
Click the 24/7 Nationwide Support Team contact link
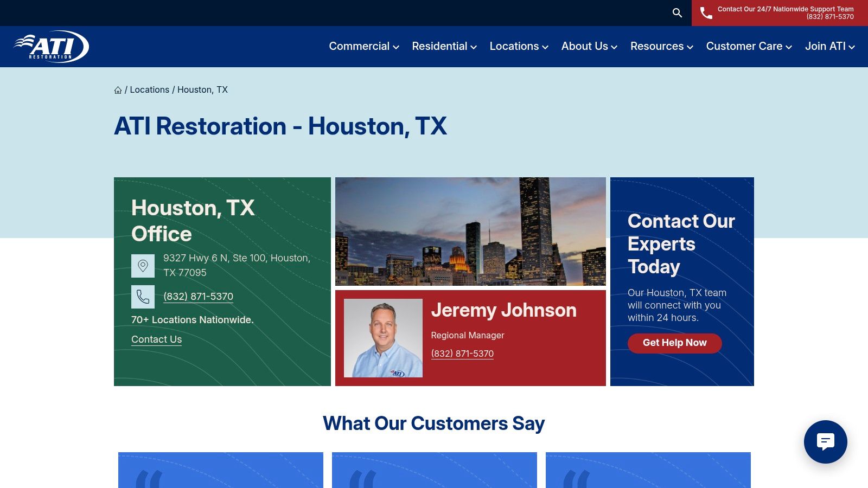coord(780,13)
